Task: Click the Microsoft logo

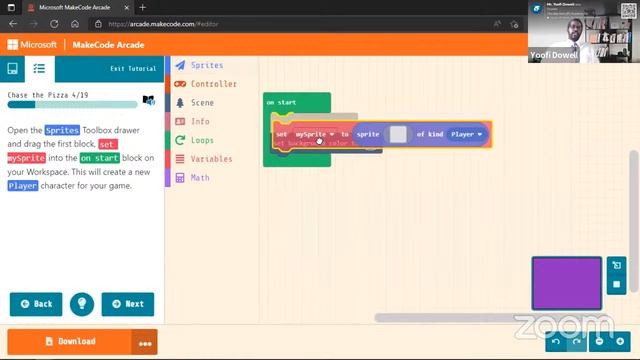Action: (x=32, y=44)
